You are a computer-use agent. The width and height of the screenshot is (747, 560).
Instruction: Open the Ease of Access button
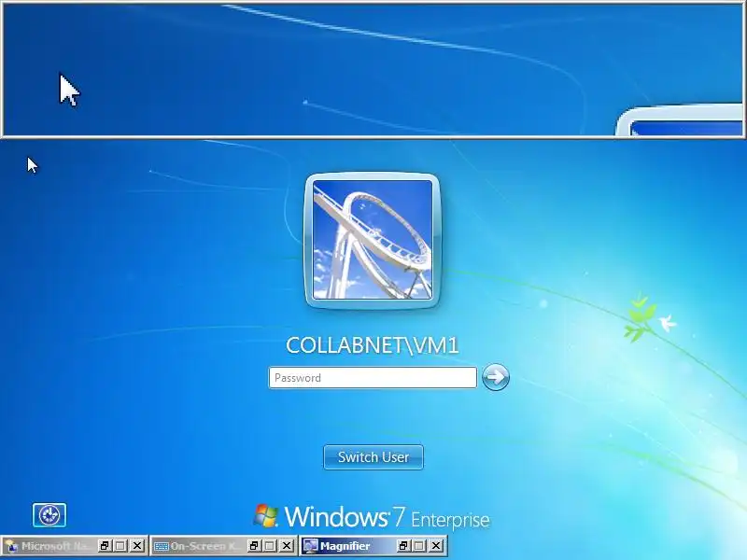pos(49,515)
